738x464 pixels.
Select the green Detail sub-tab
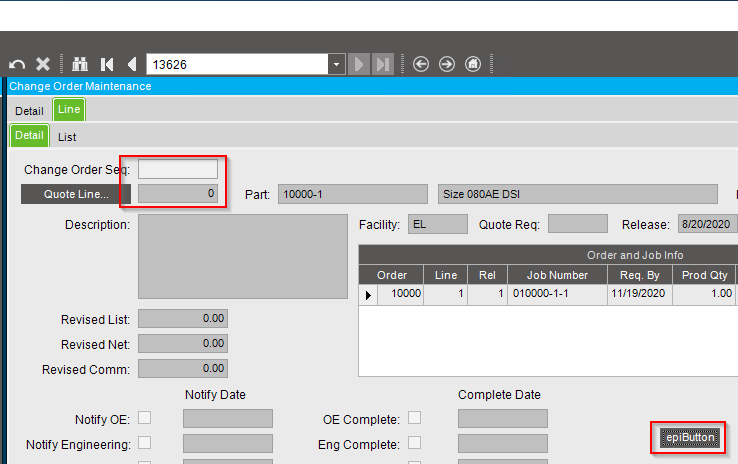[x=29, y=136]
